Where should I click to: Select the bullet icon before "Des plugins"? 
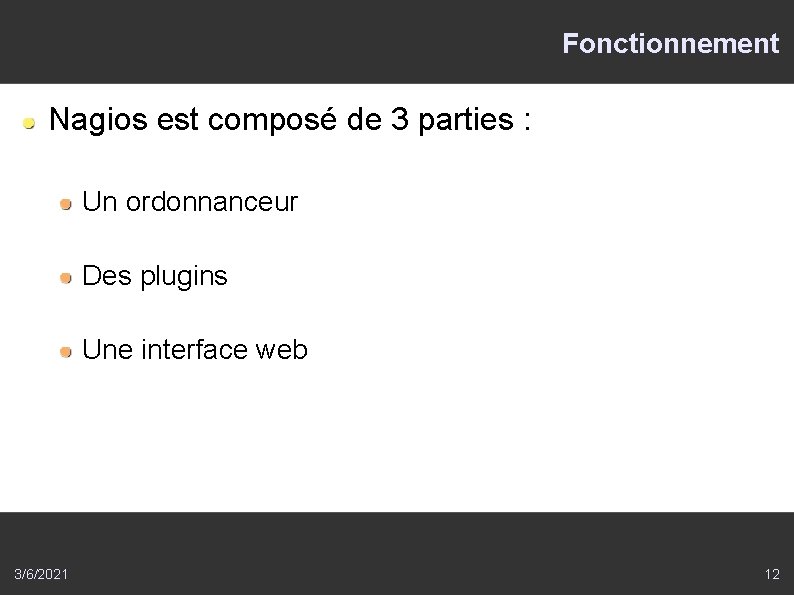65,277
